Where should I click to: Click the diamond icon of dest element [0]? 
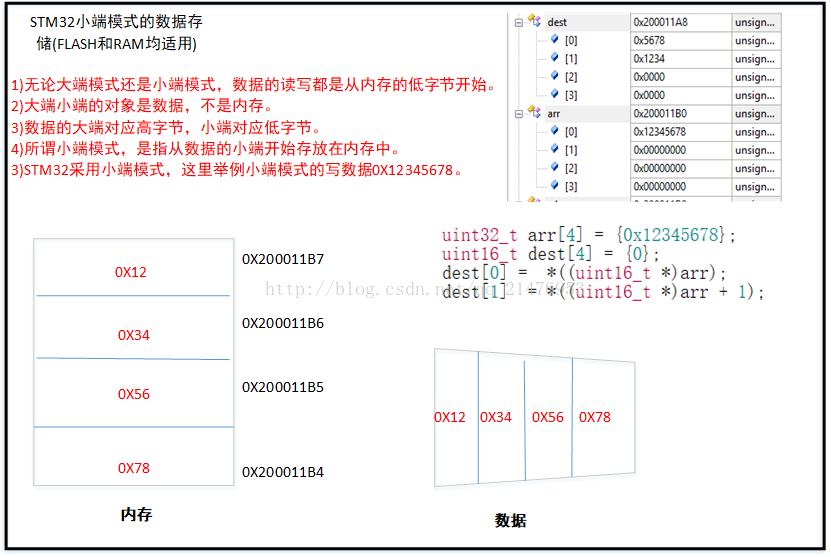click(x=555, y=39)
